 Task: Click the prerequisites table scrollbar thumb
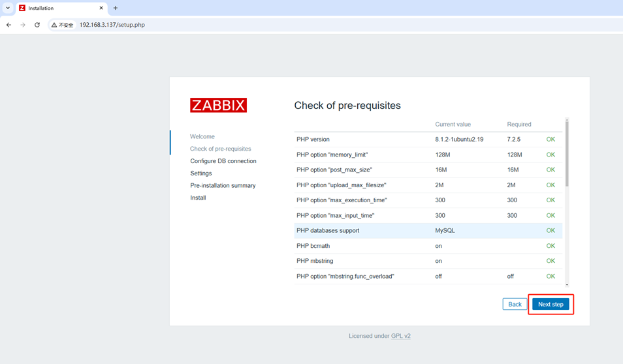tap(567, 154)
